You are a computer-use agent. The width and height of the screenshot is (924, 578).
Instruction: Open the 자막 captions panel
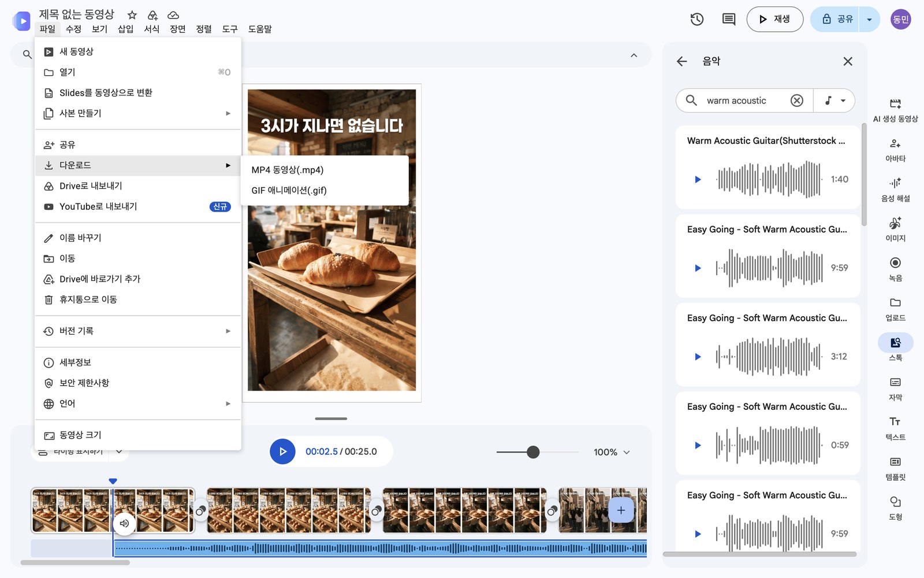(x=895, y=389)
